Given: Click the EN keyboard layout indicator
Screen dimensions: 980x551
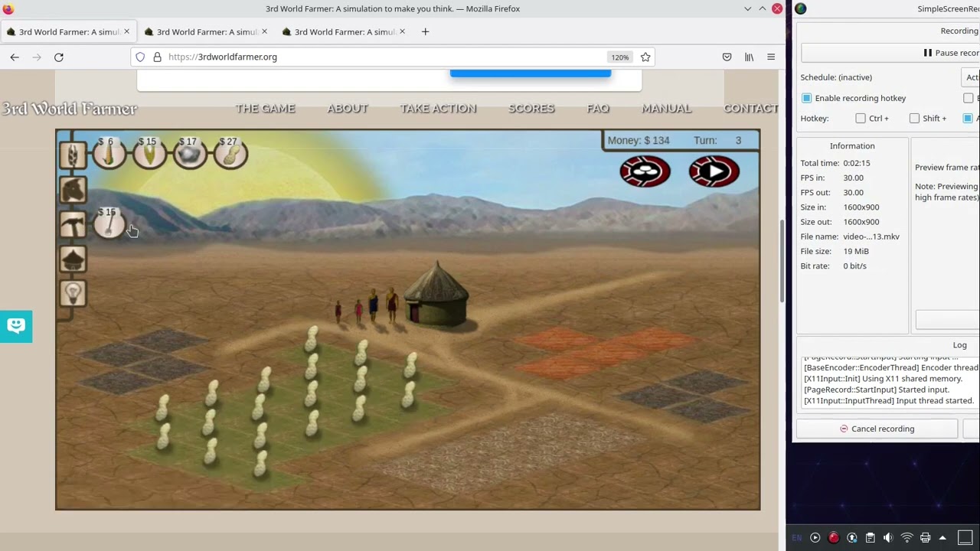Looking at the screenshot, I should click(797, 538).
